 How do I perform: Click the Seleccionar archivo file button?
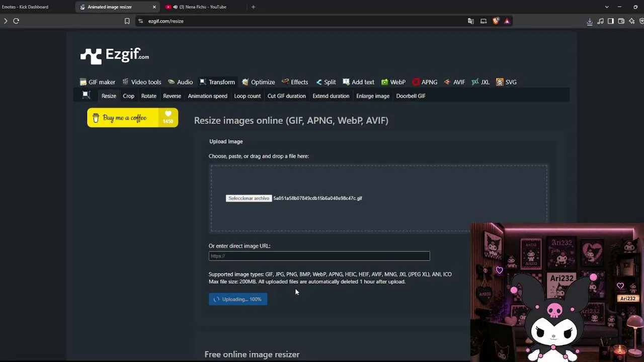coord(249,198)
